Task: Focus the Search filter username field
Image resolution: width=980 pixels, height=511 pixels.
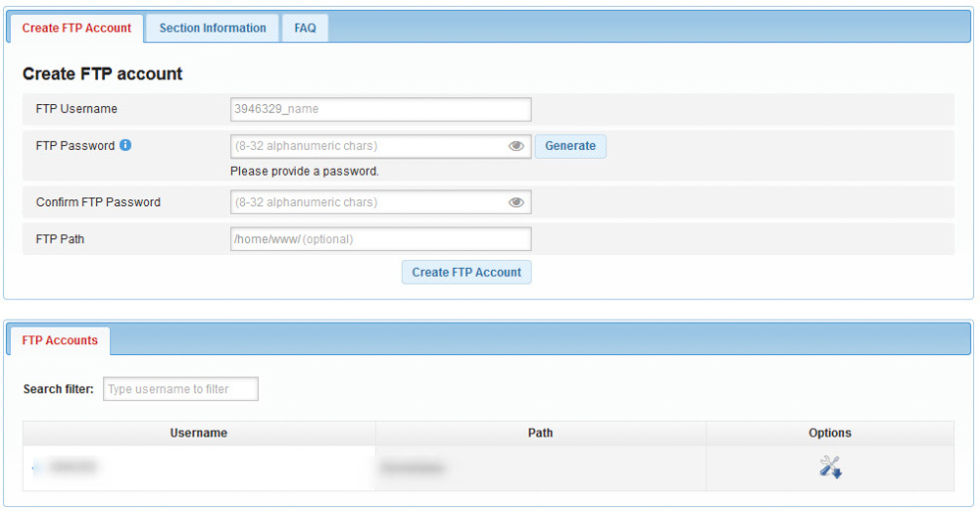Action: tap(180, 389)
